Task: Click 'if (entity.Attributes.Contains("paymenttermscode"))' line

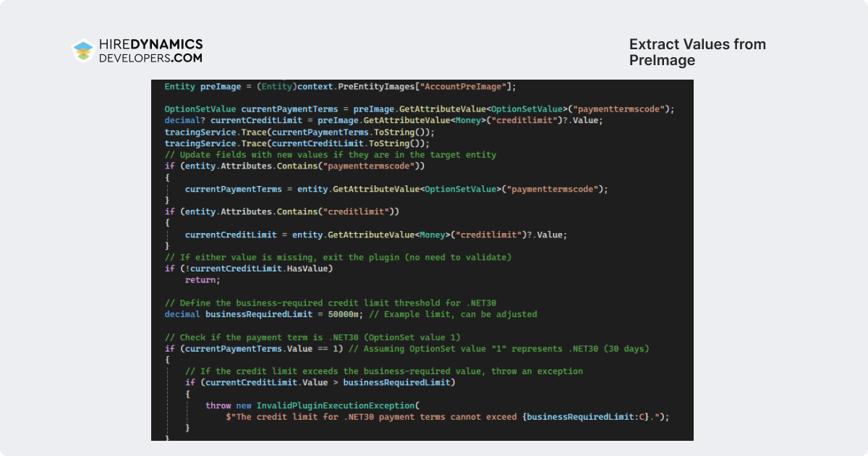Action: point(294,166)
